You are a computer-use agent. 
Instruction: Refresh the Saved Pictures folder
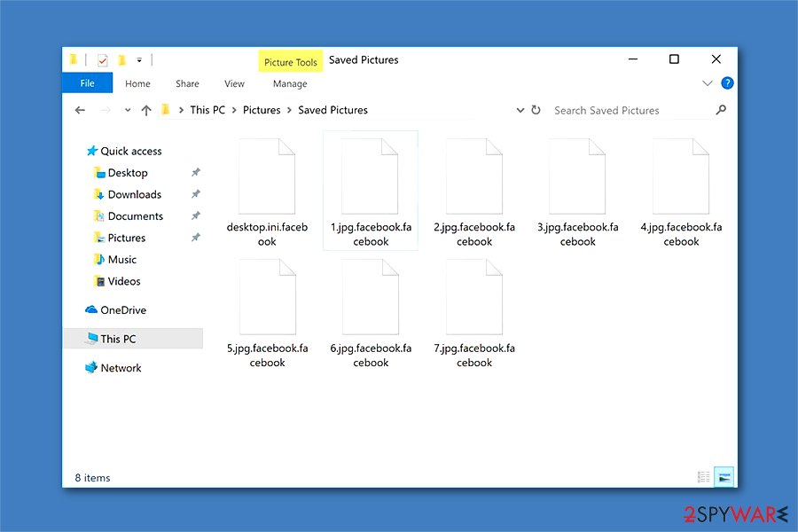tap(536, 110)
